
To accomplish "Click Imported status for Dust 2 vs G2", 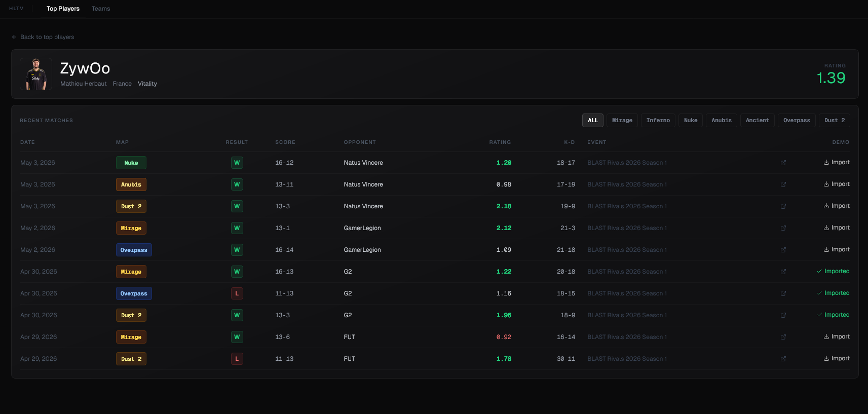I will [833, 315].
